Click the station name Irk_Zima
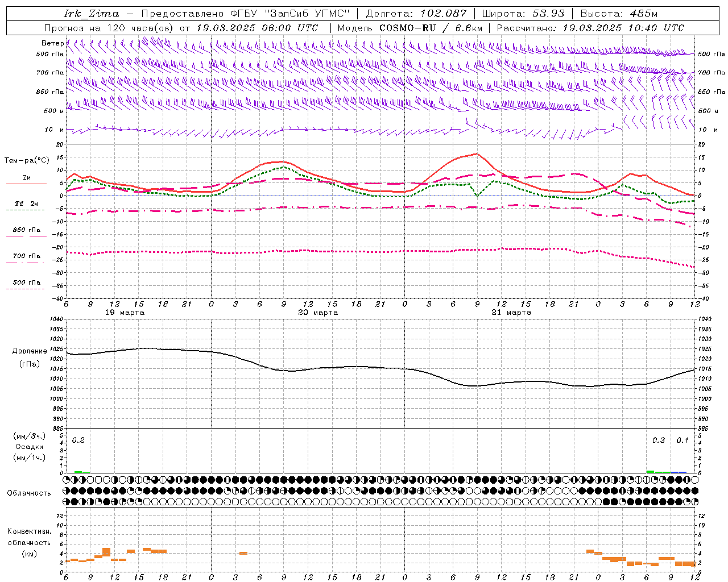Screen dimensions: 728x582 click(x=92, y=14)
